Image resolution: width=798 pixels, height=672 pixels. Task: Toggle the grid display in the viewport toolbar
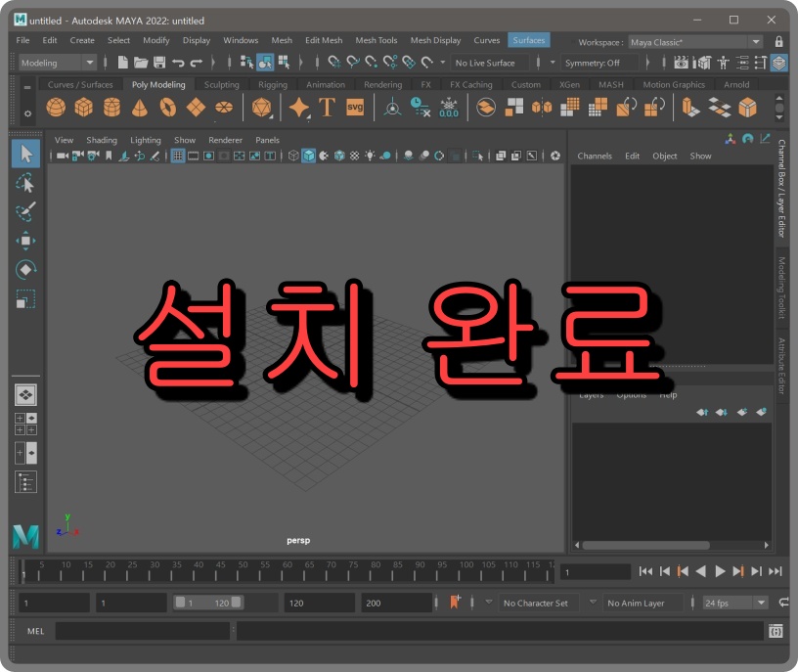(x=180, y=157)
